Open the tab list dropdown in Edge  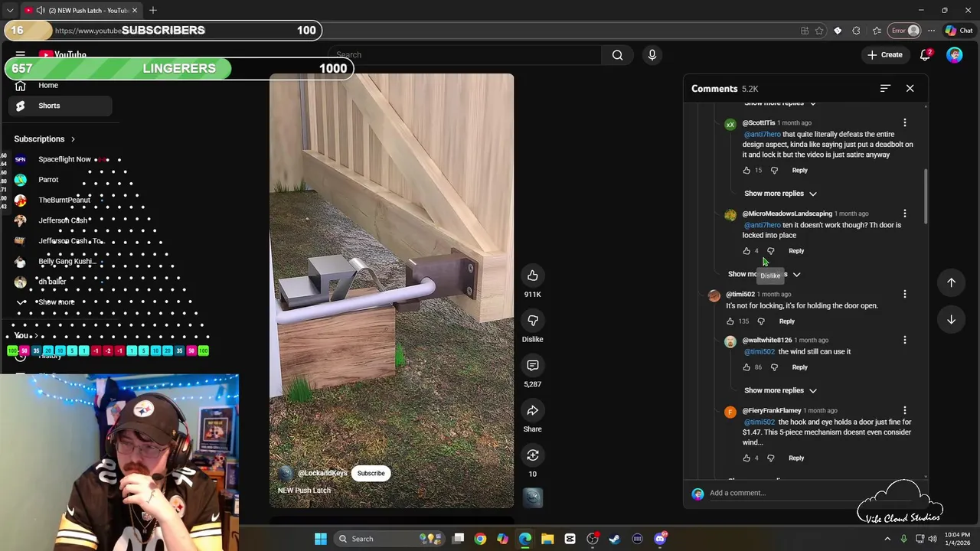(x=10, y=11)
